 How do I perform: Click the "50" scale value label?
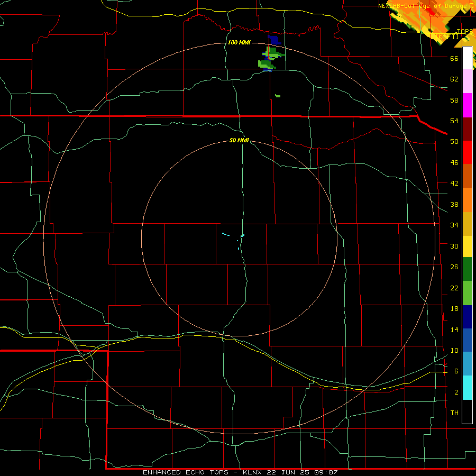pyautogui.click(x=454, y=141)
